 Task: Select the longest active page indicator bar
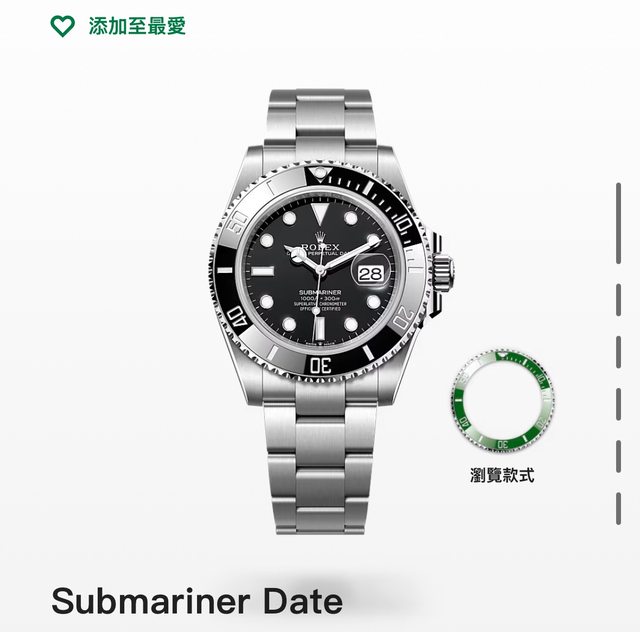click(x=618, y=223)
